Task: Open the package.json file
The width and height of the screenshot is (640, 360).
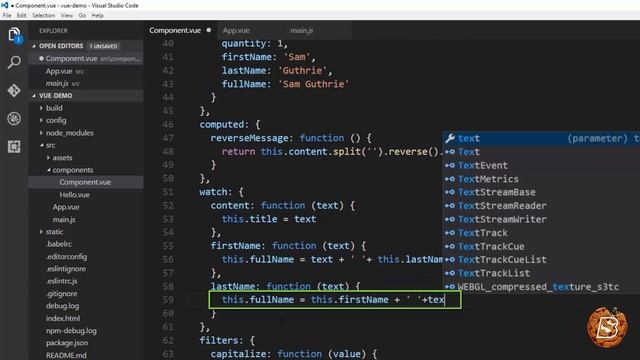Action: 67,343
